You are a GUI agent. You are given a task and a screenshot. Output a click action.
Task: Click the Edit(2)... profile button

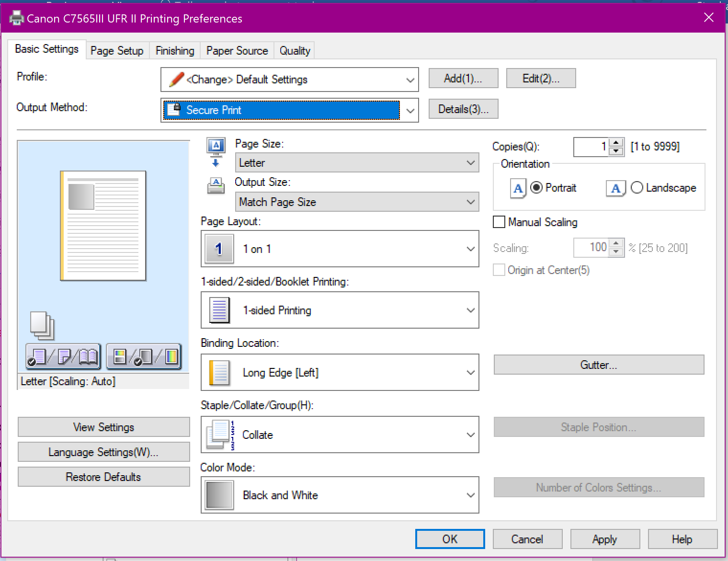coord(541,78)
